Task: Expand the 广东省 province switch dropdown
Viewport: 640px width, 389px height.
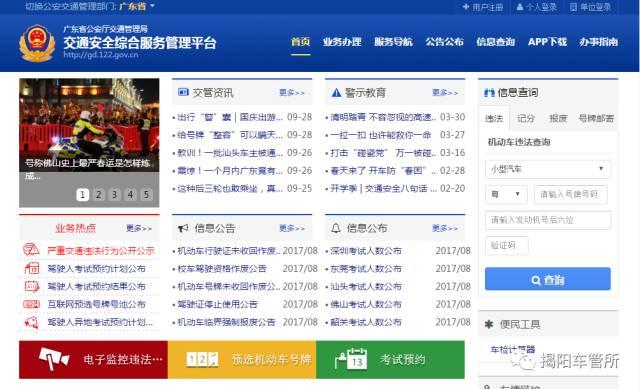Action: tap(137, 6)
